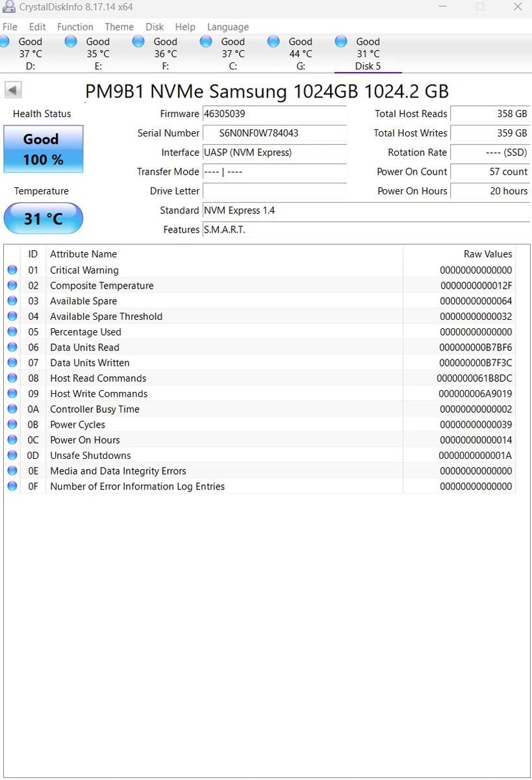
Task: Click status orb for Power On Hours row
Action: click(x=12, y=440)
